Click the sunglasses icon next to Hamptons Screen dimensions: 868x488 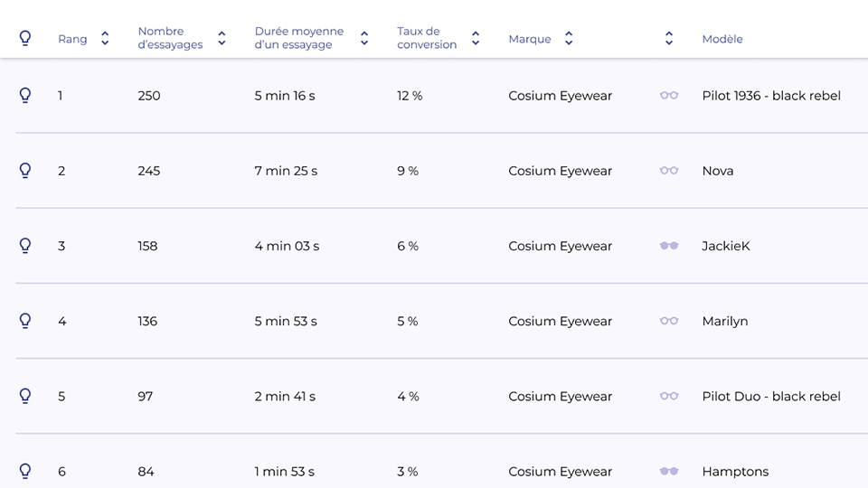669,472
